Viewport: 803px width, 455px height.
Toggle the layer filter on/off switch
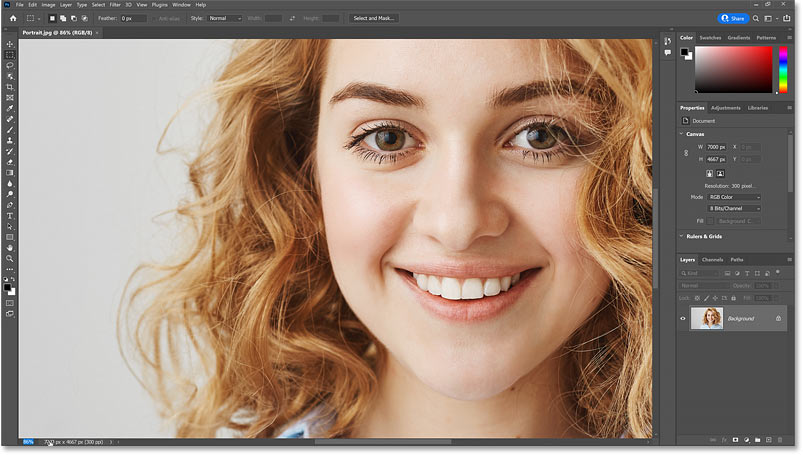pos(778,272)
